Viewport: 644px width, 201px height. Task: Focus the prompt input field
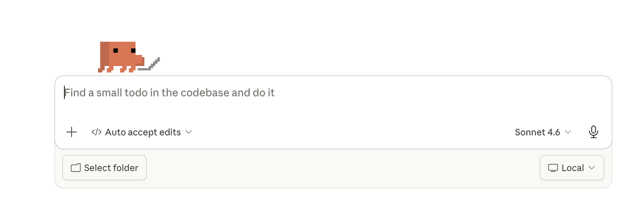point(333,100)
